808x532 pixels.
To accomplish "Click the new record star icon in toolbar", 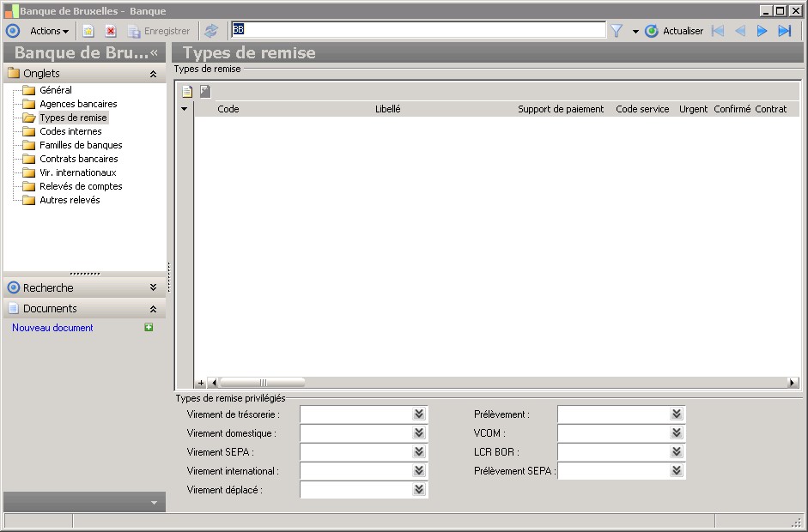I will coord(88,31).
